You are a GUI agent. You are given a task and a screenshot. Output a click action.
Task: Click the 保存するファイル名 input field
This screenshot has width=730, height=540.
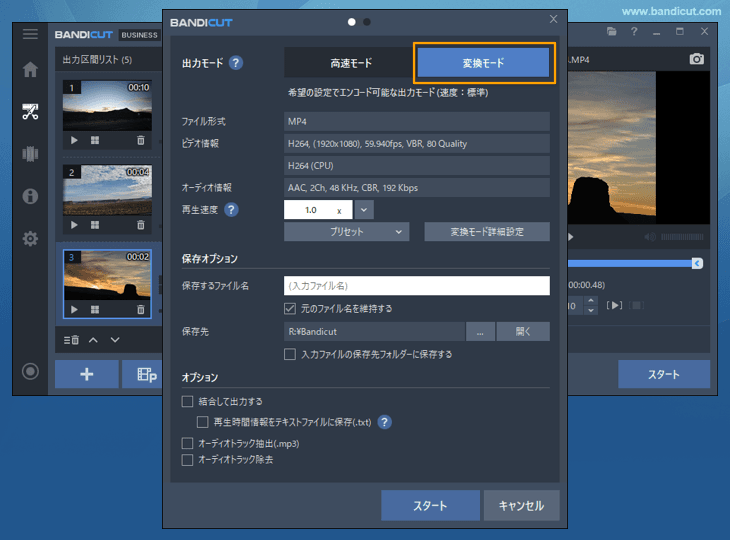pyautogui.click(x=416, y=286)
